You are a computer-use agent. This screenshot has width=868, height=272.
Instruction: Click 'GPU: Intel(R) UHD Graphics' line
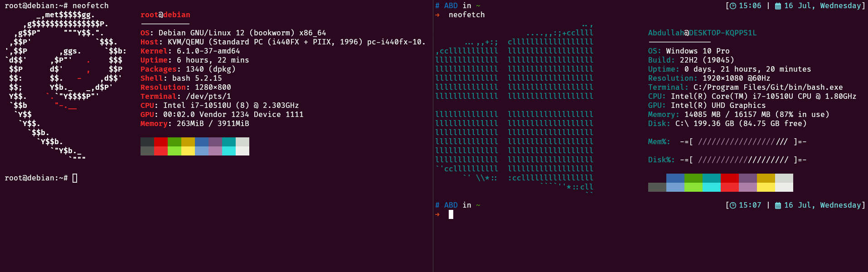tap(707, 106)
